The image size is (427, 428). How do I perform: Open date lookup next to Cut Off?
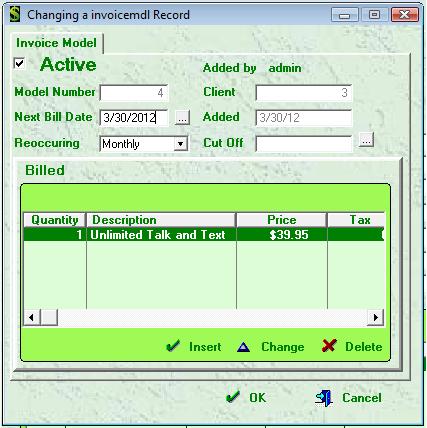click(366, 140)
